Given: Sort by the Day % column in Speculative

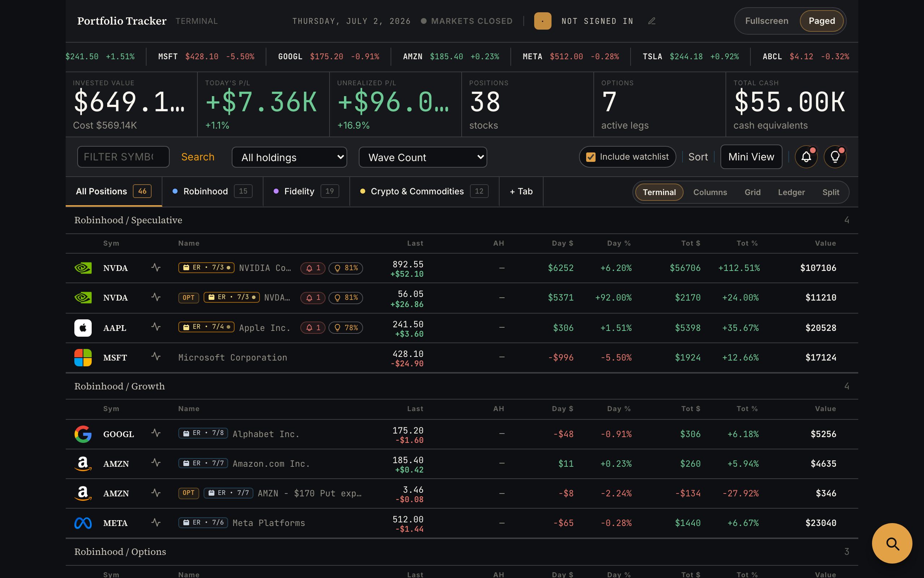Looking at the screenshot, I should click(x=619, y=243).
